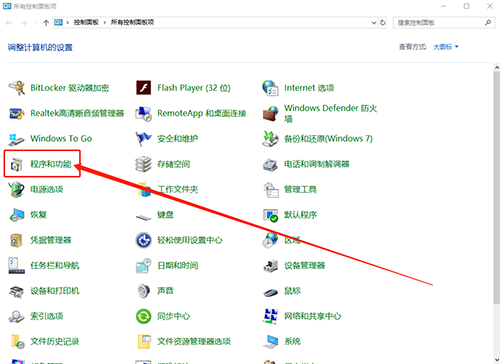Open the 程序和功能 icon
This screenshot has height=364, width=500.
pyautogui.click(x=17, y=164)
